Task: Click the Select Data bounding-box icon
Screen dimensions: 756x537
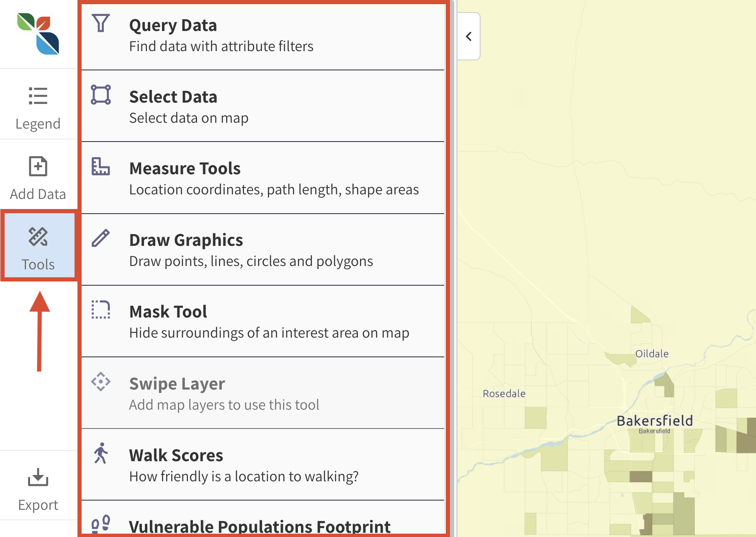Action: (101, 96)
